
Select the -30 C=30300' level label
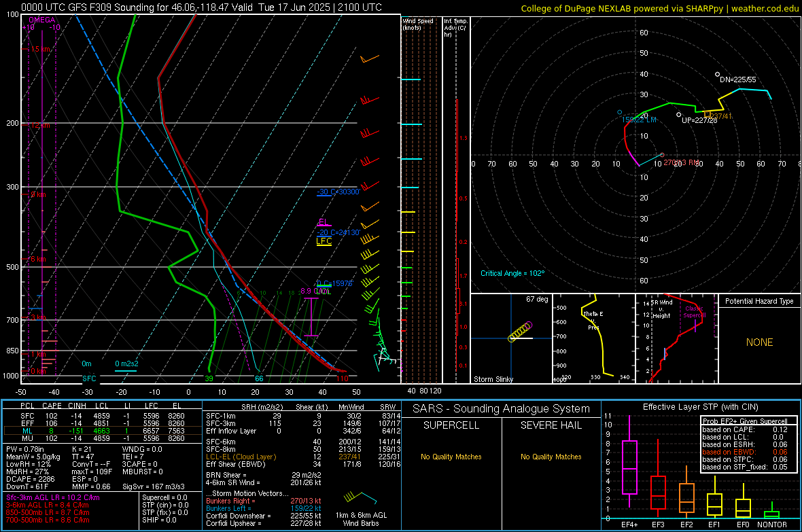click(338, 192)
